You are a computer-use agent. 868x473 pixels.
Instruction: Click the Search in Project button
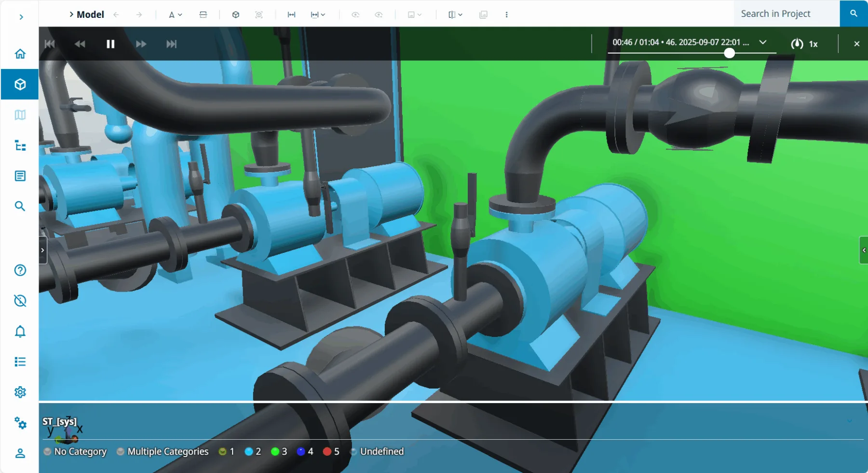pos(854,14)
